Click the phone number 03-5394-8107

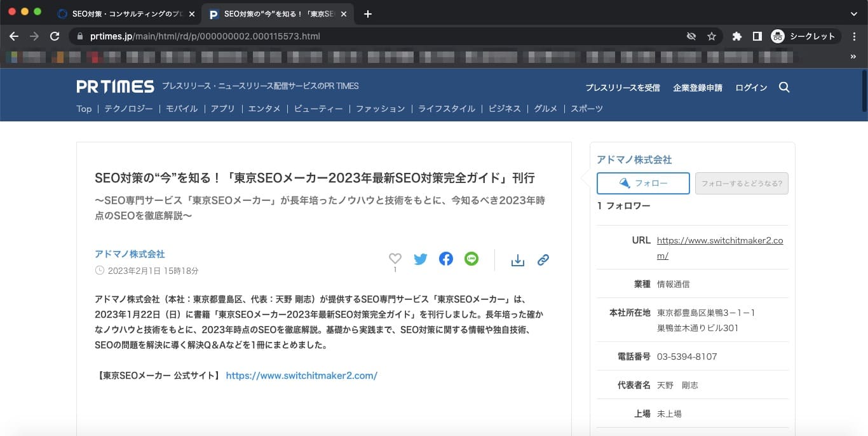tap(687, 357)
